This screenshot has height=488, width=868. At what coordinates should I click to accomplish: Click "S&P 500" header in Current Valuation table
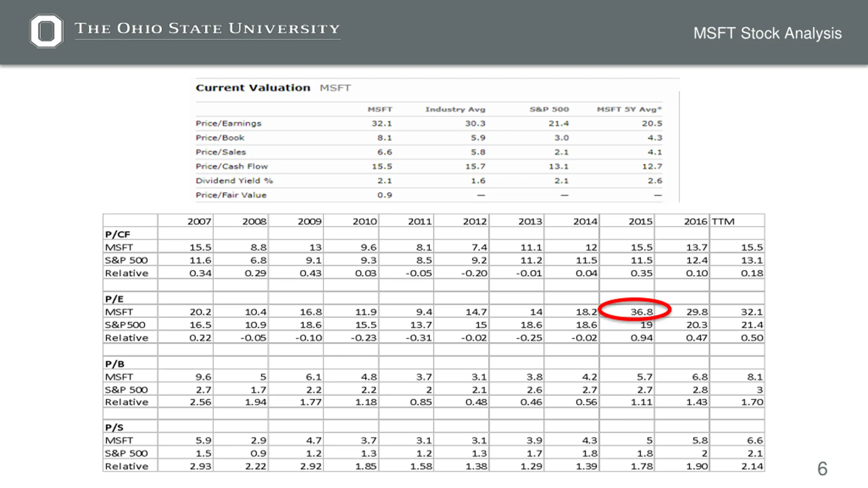point(549,109)
